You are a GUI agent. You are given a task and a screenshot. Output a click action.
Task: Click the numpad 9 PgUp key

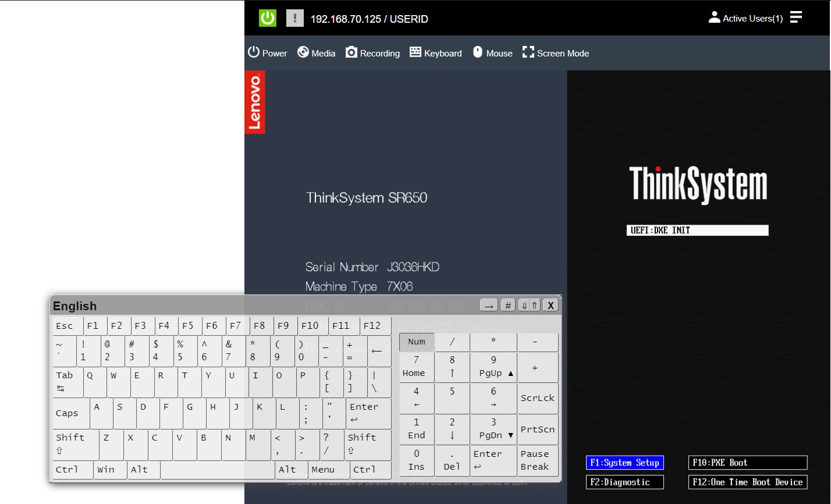coord(493,367)
